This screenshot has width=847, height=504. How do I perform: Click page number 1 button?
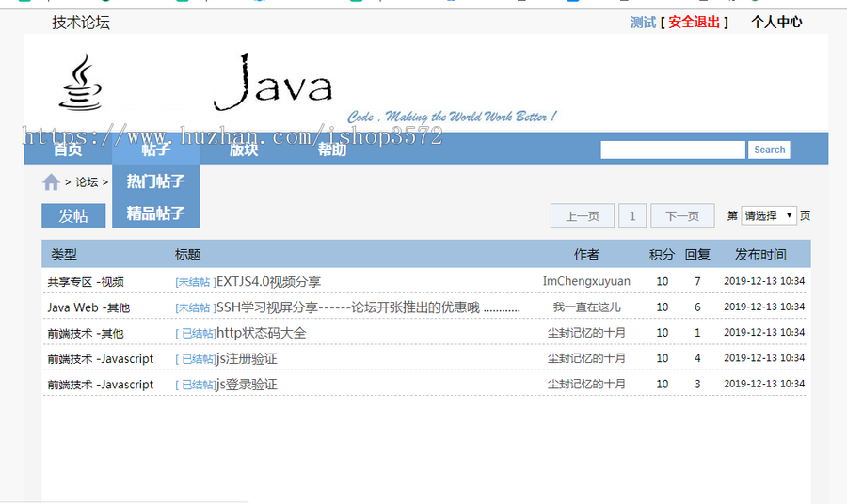pos(632,216)
